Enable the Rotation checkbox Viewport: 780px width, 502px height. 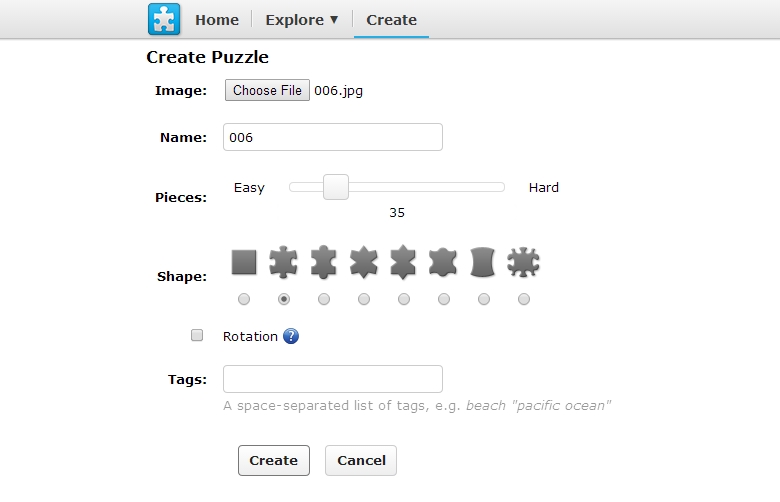pos(197,336)
